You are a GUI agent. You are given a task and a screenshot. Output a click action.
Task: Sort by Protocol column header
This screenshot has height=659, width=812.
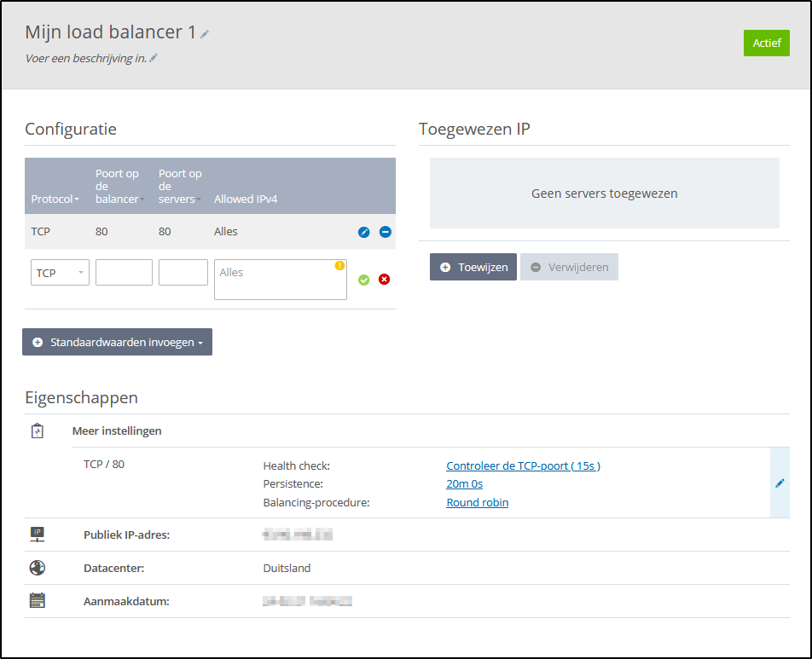pyautogui.click(x=55, y=199)
